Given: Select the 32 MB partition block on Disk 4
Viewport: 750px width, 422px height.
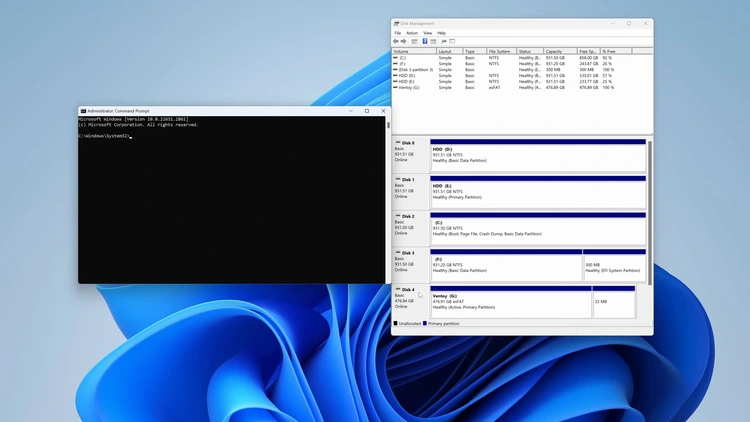Looking at the screenshot, I should tap(614, 302).
